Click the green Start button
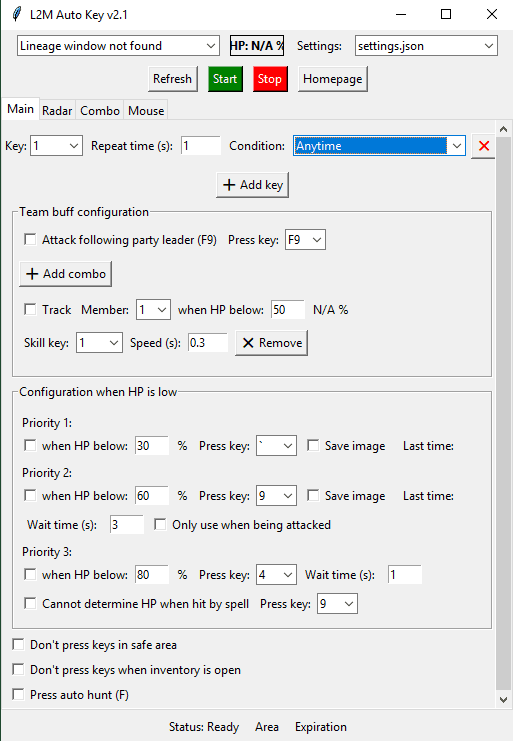Screen dimensions: 513x741 pyautogui.click(x=225, y=79)
